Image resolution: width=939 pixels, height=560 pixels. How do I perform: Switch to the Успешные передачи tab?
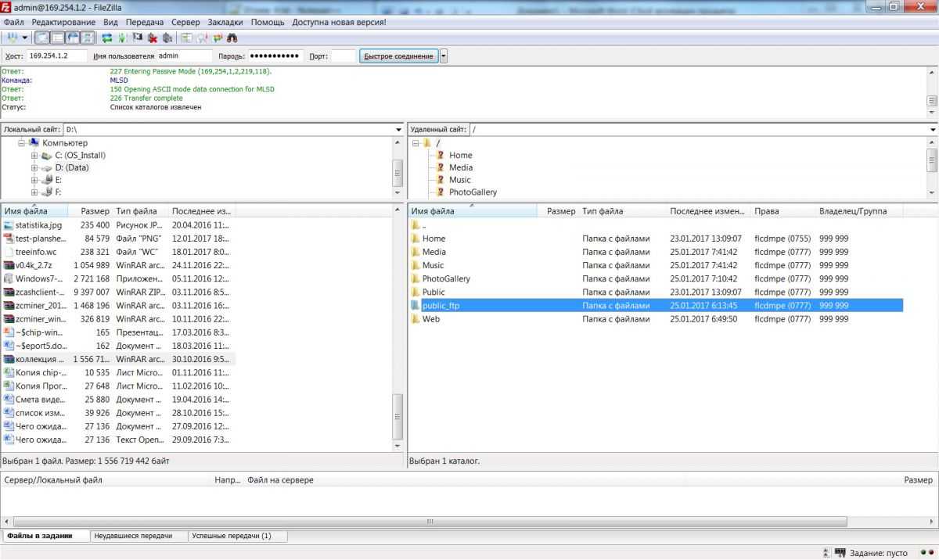231,536
